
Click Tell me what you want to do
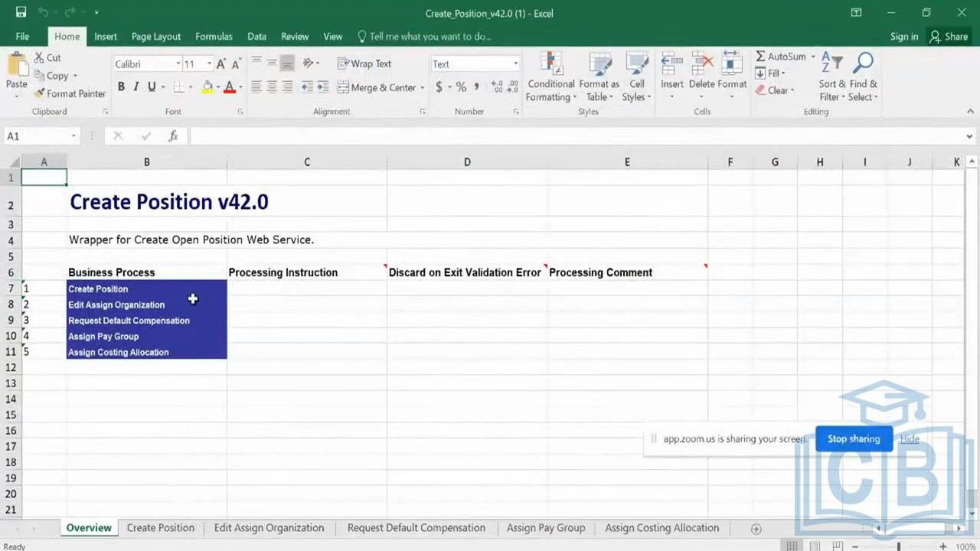click(424, 36)
